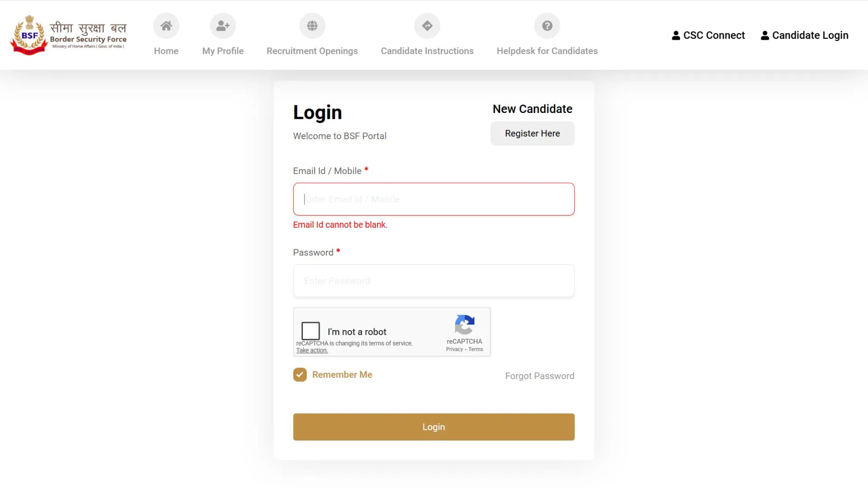Click the CSC Connect person icon
Image resolution: width=868 pixels, height=488 pixels.
tap(676, 35)
